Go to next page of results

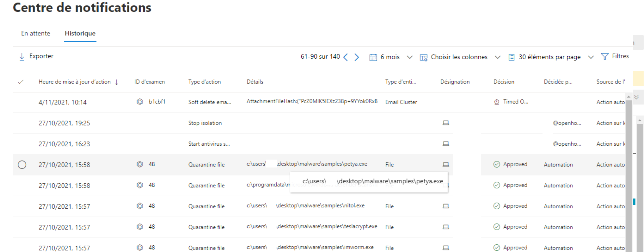[357, 57]
